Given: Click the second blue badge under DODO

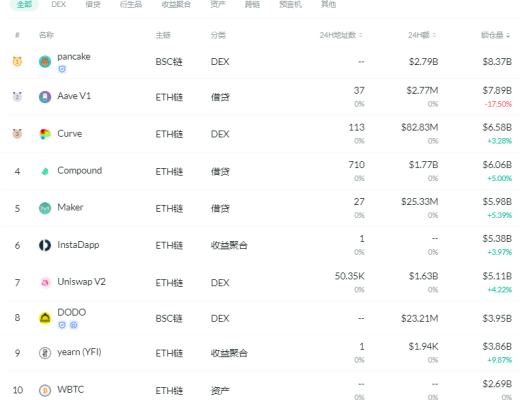Looking at the screenshot, I should tap(74, 325).
